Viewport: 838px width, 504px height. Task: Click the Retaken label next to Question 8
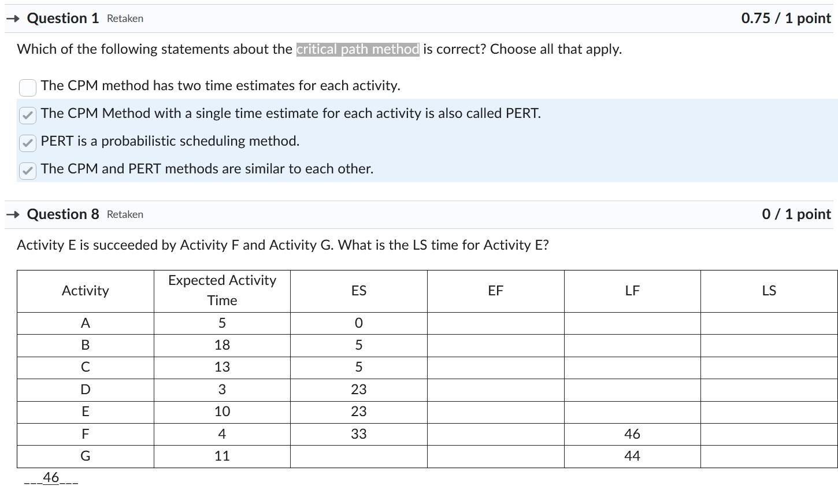tap(124, 214)
